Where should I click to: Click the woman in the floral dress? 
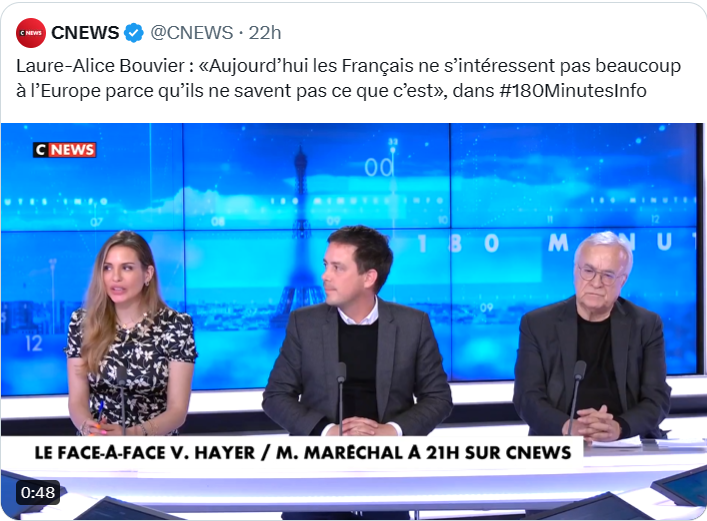click(x=129, y=334)
